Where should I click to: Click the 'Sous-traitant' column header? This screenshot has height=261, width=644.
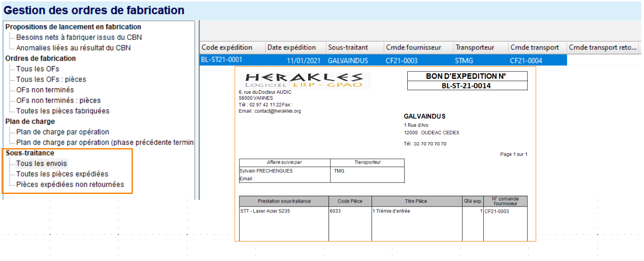click(x=348, y=48)
